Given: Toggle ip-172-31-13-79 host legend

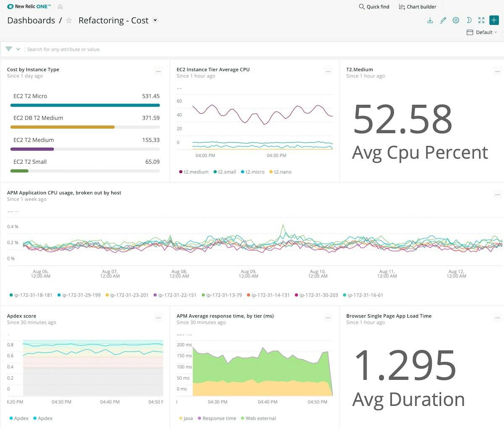Looking at the screenshot, I should point(222,295).
